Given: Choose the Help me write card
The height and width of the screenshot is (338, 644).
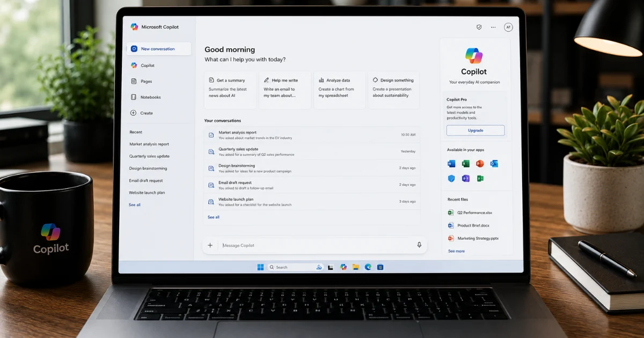Looking at the screenshot, I should pos(285,90).
